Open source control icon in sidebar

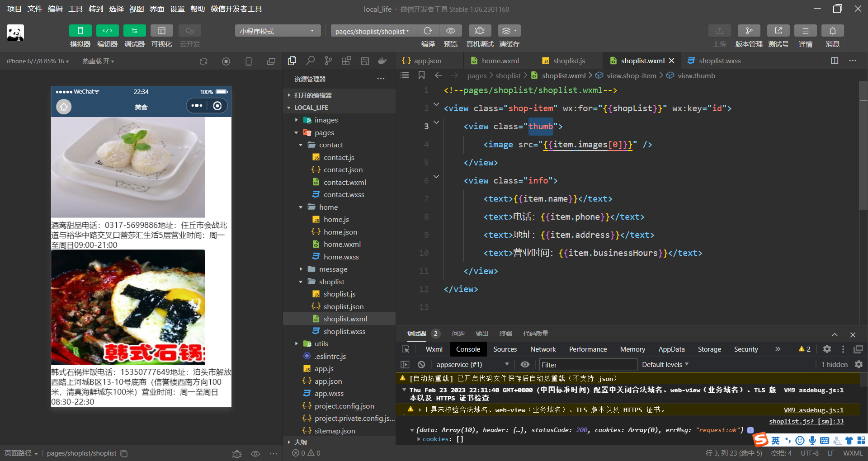tap(328, 61)
